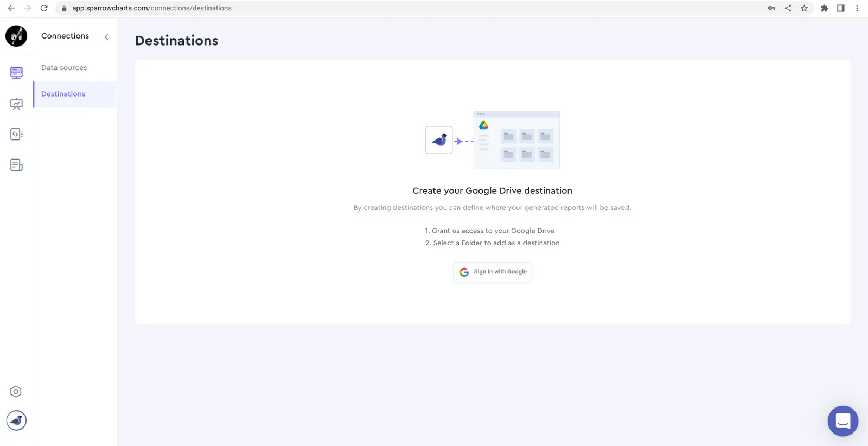
Task: Open browser extensions puzzle icon
Action: (824, 8)
